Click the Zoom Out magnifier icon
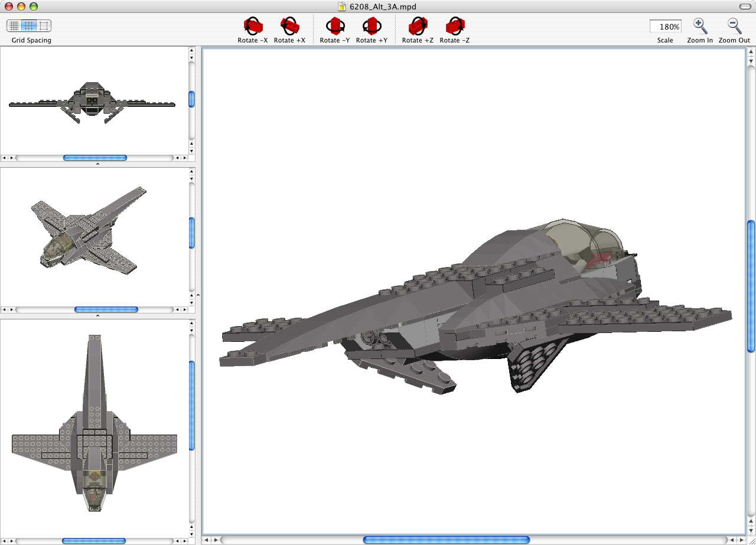 [x=733, y=26]
